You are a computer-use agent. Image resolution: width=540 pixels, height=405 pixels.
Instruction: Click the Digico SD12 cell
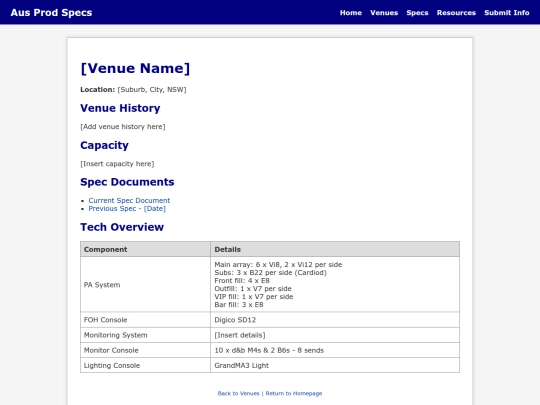click(x=335, y=320)
